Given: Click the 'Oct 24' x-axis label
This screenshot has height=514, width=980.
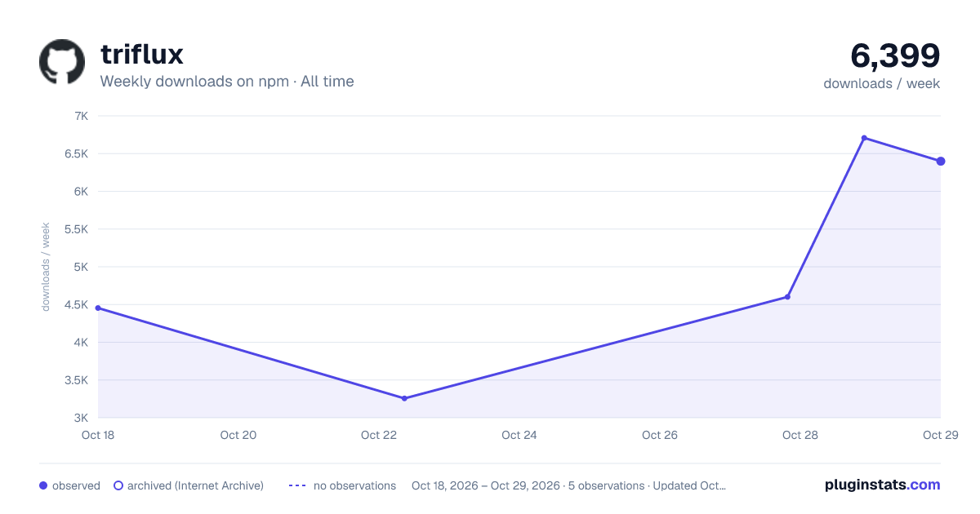Looking at the screenshot, I should click(519, 435).
